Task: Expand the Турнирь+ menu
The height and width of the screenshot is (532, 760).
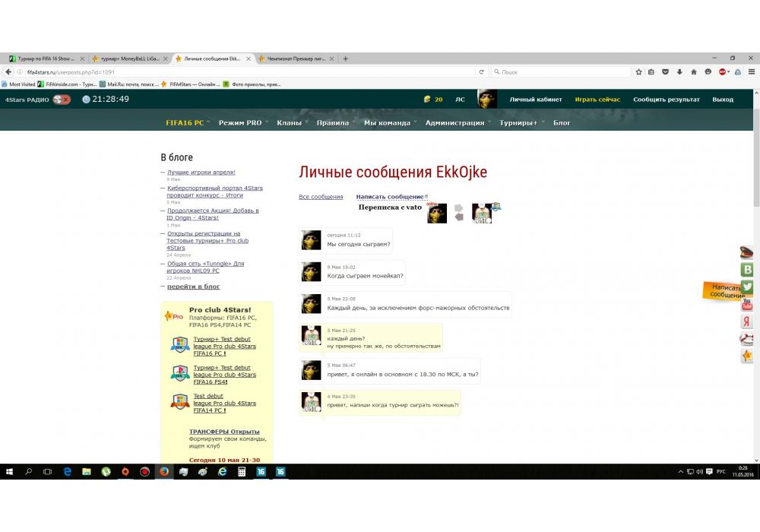Action: pyautogui.click(x=520, y=122)
